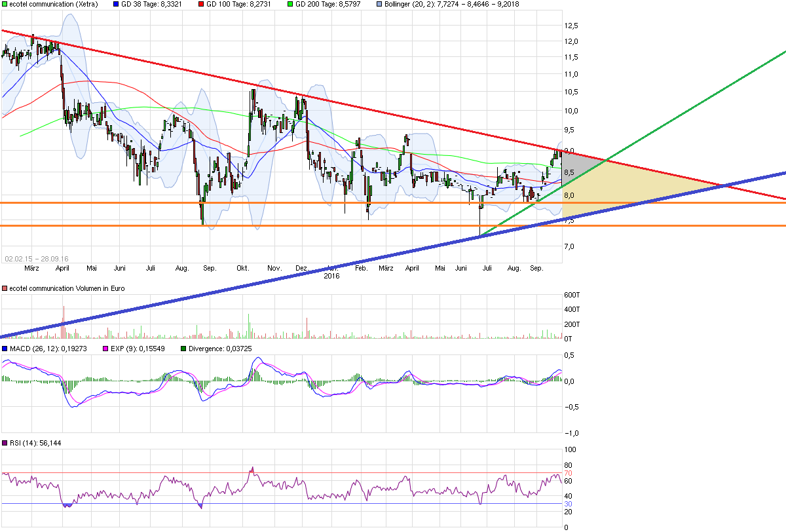
Task: Select the 'ecotel communication Volumen in Euro' label
Action: (x=67, y=288)
